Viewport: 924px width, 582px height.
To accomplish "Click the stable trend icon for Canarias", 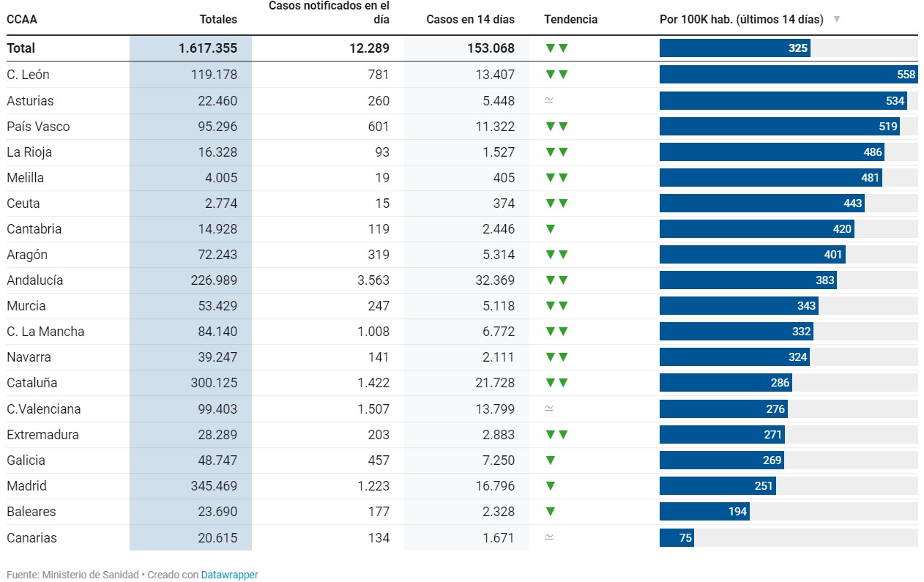I will [549, 537].
